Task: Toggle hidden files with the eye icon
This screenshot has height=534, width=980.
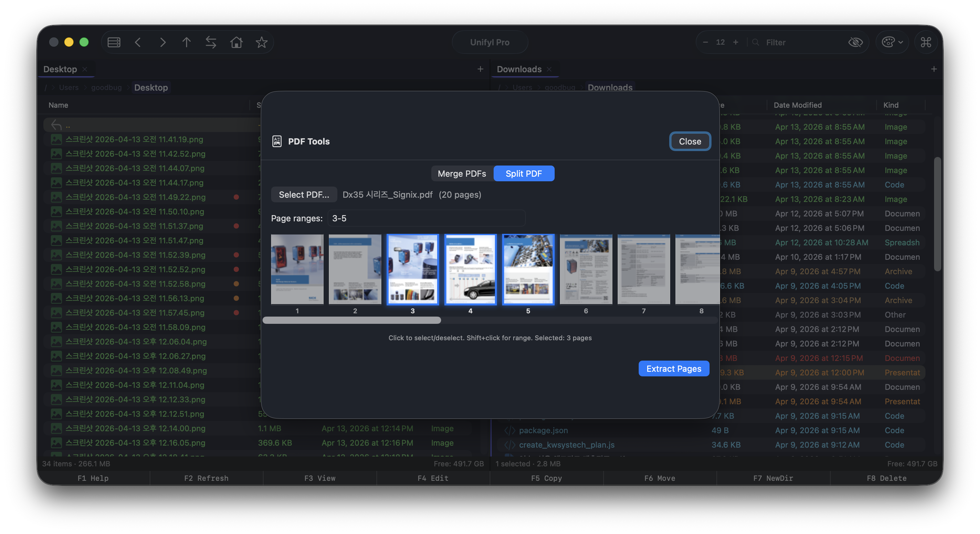Action: (855, 42)
